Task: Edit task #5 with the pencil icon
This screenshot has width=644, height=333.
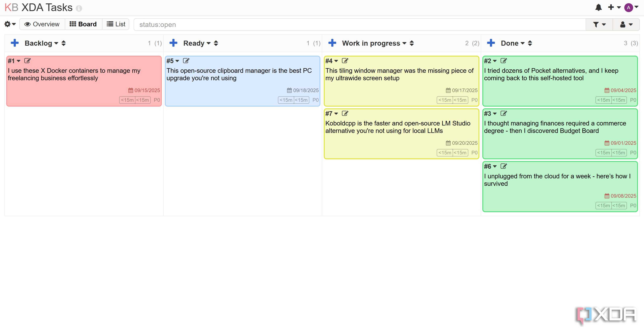Action: [186, 61]
